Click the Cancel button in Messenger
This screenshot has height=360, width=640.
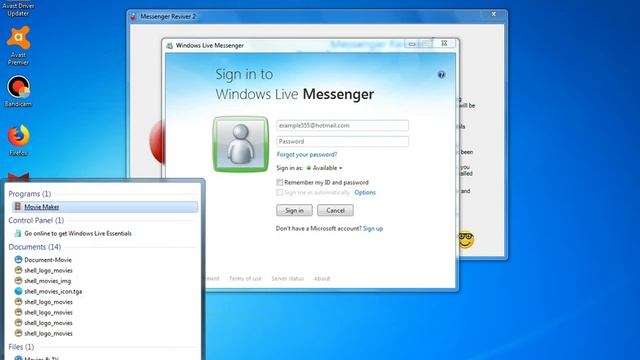pyautogui.click(x=336, y=210)
